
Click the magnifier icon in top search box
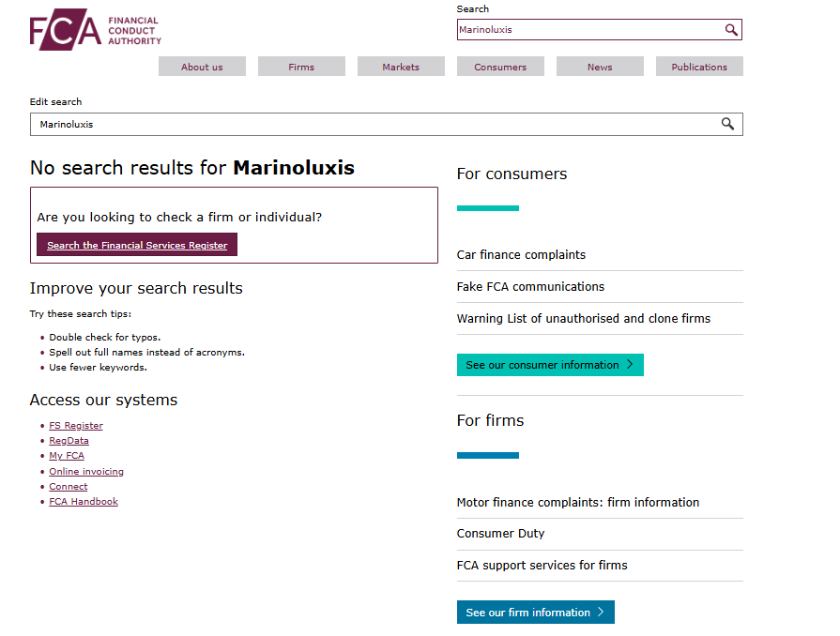pos(731,30)
